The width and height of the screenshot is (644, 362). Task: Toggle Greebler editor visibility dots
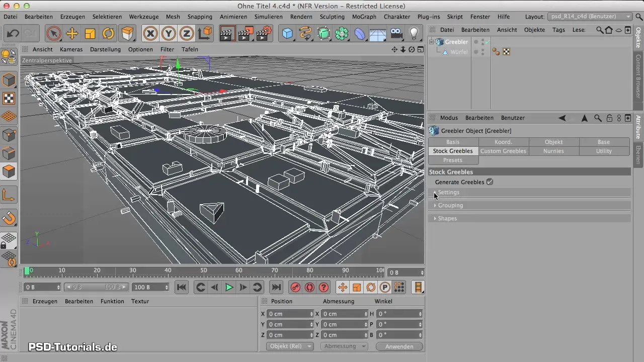click(482, 42)
